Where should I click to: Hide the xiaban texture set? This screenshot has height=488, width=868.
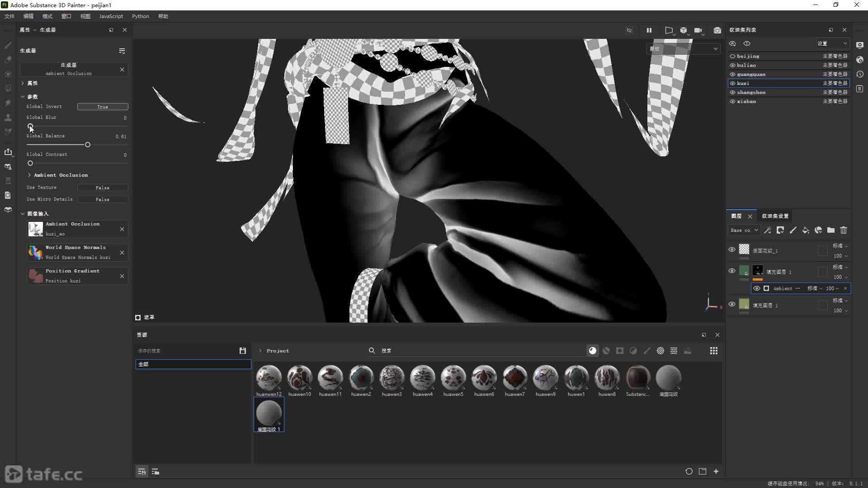pyautogui.click(x=732, y=102)
